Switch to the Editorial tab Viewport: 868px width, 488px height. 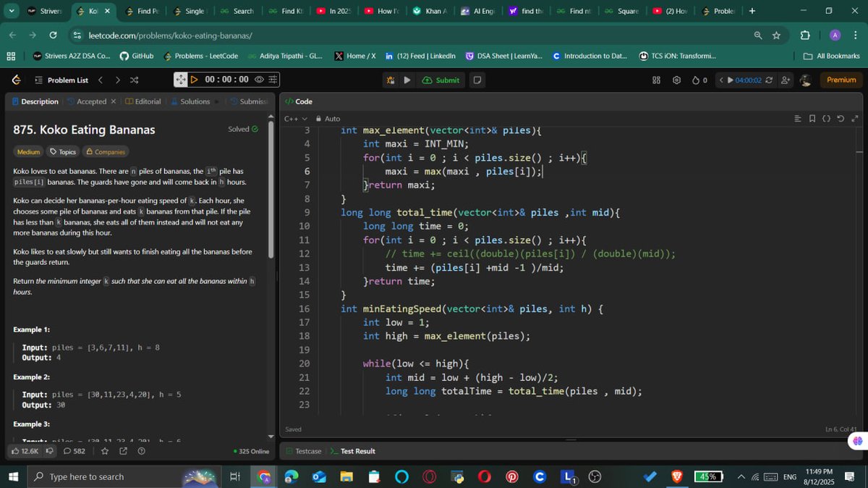pos(143,102)
